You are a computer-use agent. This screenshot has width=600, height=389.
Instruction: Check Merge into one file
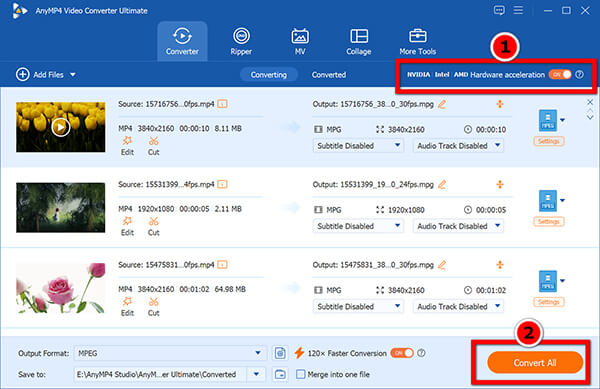[301, 374]
